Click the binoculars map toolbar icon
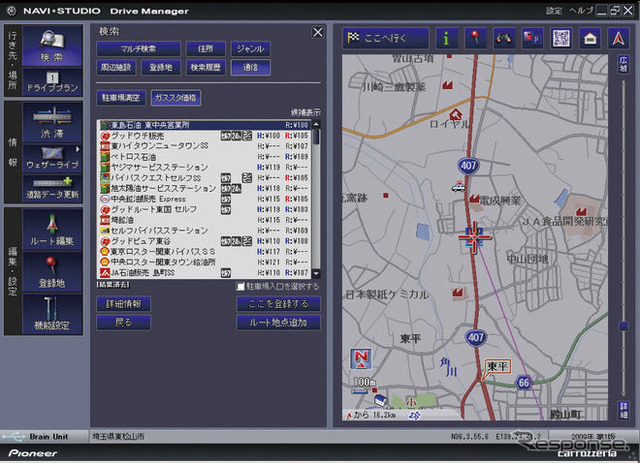Screen dimensions: 640x463 coord(504,39)
